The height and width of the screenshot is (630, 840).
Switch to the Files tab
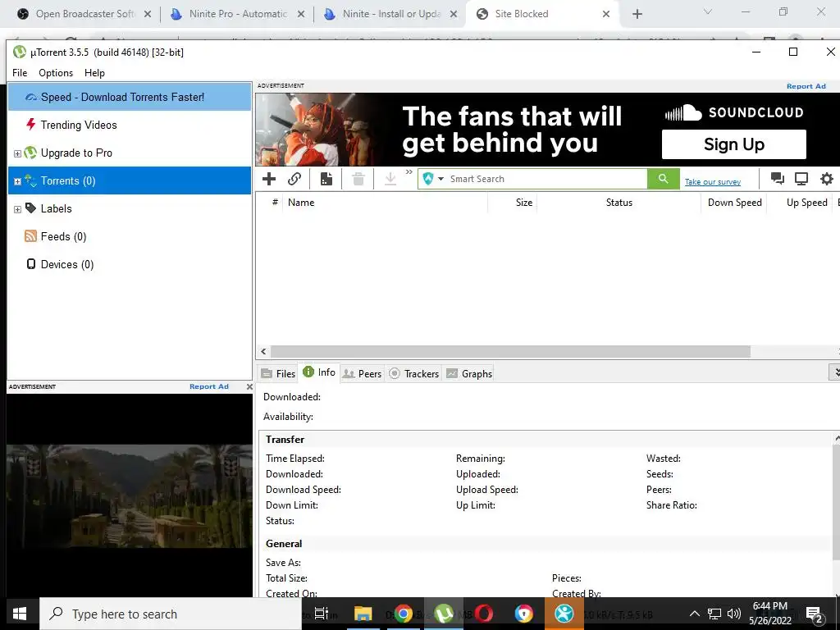coord(278,373)
